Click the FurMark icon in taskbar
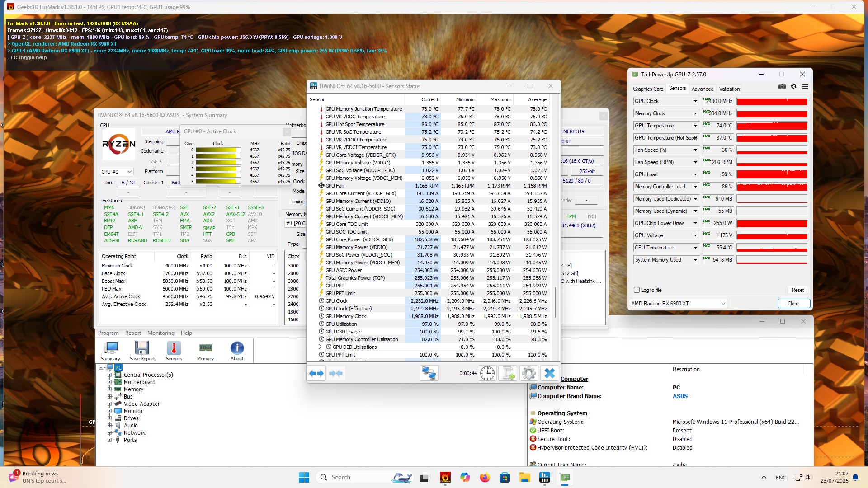Image resolution: width=868 pixels, height=488 pixels. pos(445,477)
